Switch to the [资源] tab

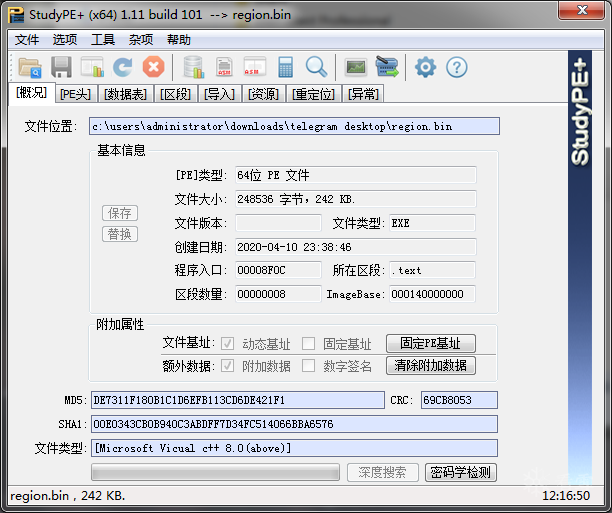pos(263,94)
